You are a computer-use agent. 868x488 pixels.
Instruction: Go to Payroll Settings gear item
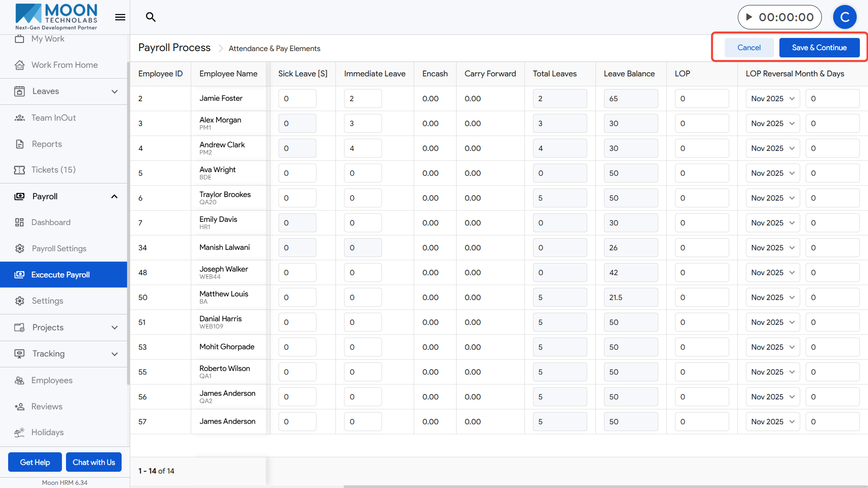pos(59,249)
